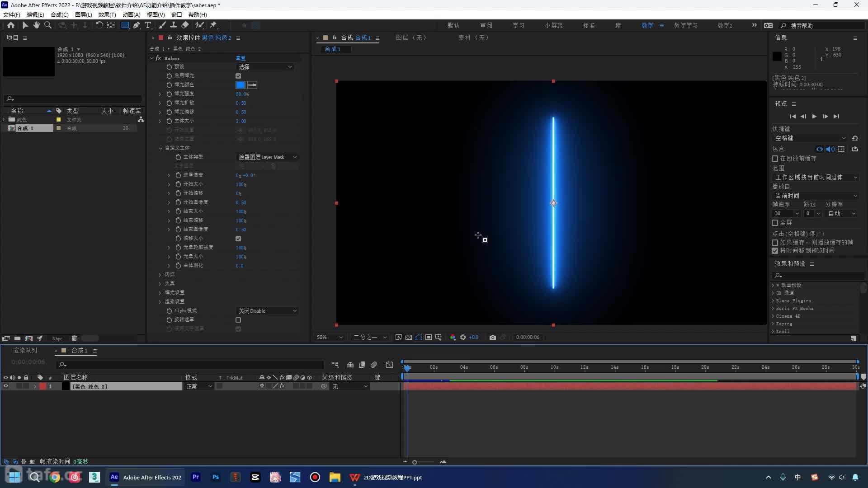868x488 pixels.
Task: Select the Clone Stamp tool
Action: [174, 25]
